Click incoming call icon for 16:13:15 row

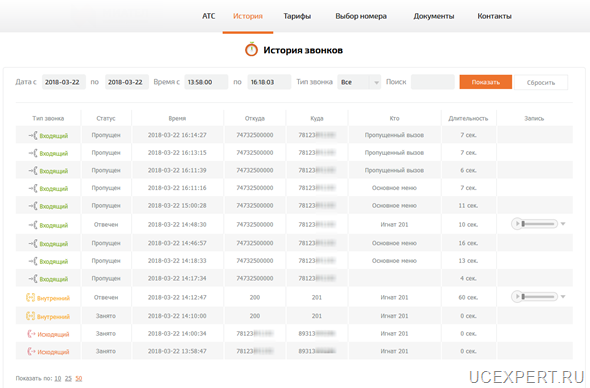[x=33, y=153]
